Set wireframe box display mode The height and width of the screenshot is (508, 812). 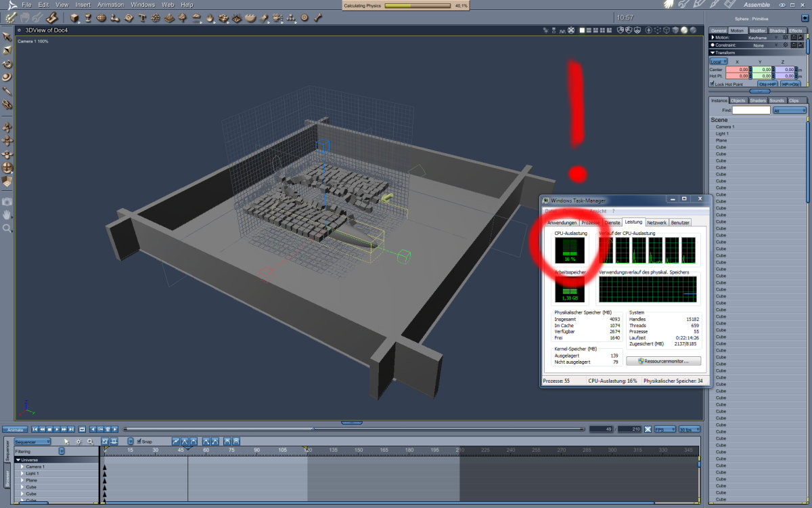[666, 30]
